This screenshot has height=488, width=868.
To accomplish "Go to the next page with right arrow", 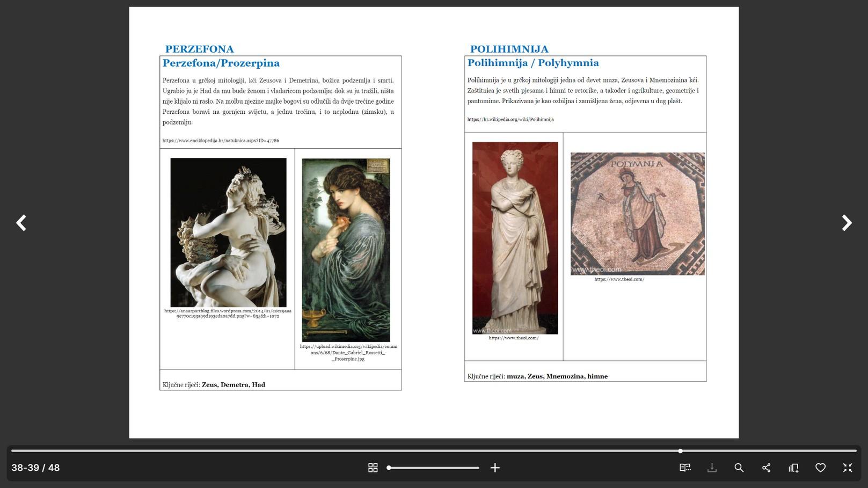I will (x=847, y=223).
